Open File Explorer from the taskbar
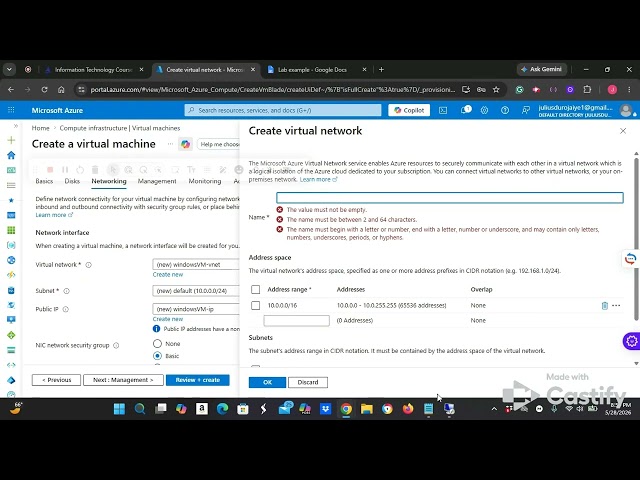This screenshot has height=480, width=640. [x=367, y=409]
